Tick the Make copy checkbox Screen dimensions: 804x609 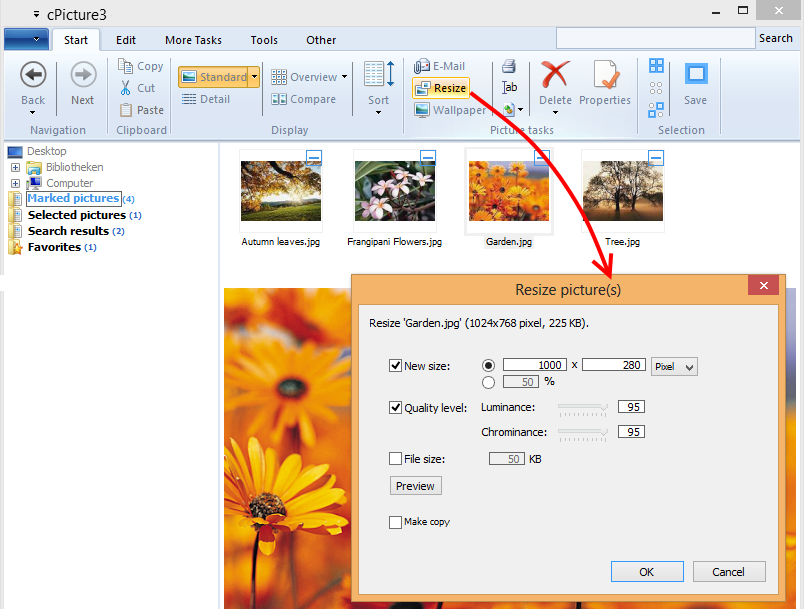coord(395,522)
